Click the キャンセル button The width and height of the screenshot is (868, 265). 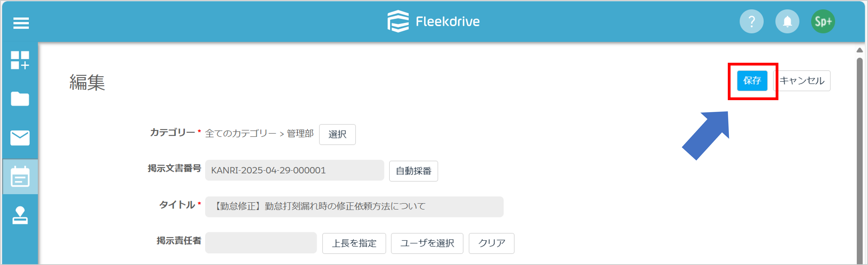[x=802, y=81]
